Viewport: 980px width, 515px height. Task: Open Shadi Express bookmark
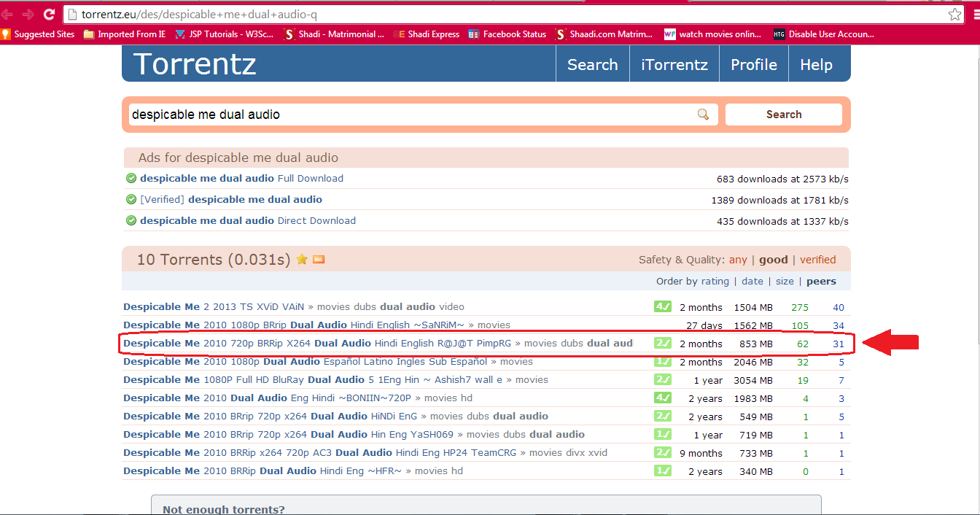click(x=427, y=34)
